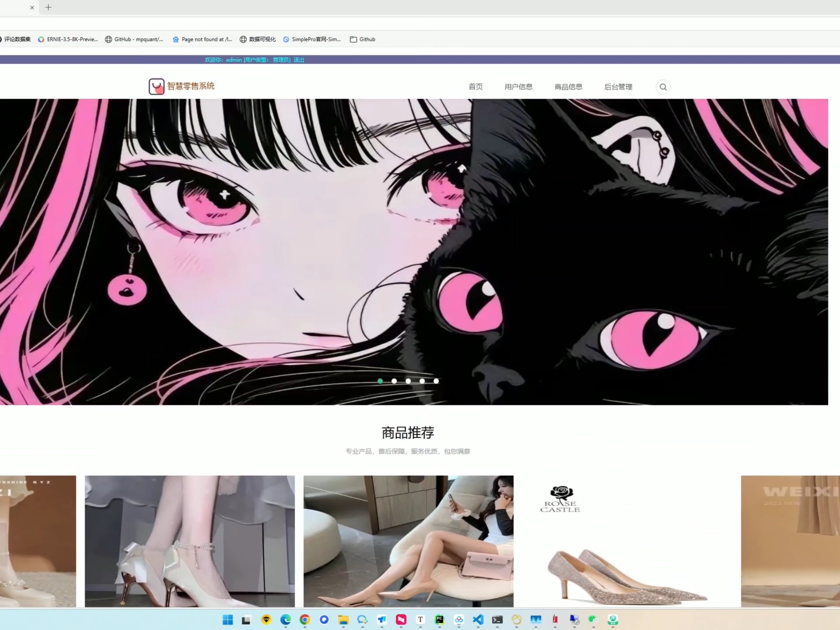
Task: Open Visual Studio Code from the taskbar
Action: [x=478, y=619]
